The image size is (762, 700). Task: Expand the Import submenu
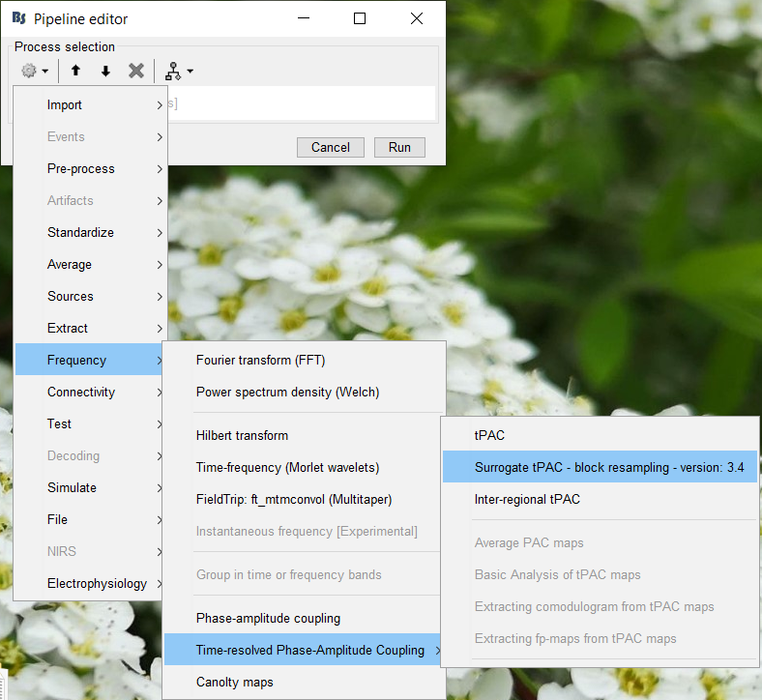tap(91, 104)
